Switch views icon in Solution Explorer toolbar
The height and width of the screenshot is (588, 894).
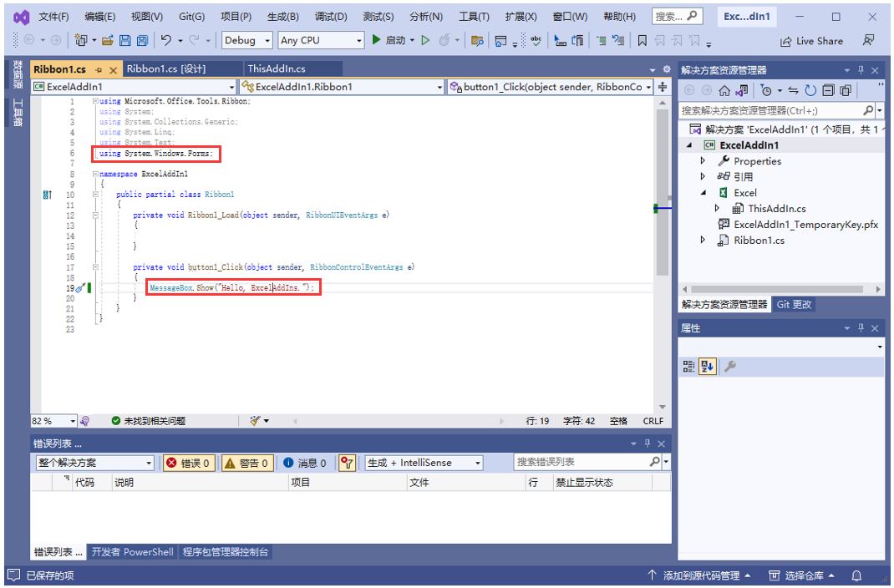pyautogui.click(x=742, y=90)
